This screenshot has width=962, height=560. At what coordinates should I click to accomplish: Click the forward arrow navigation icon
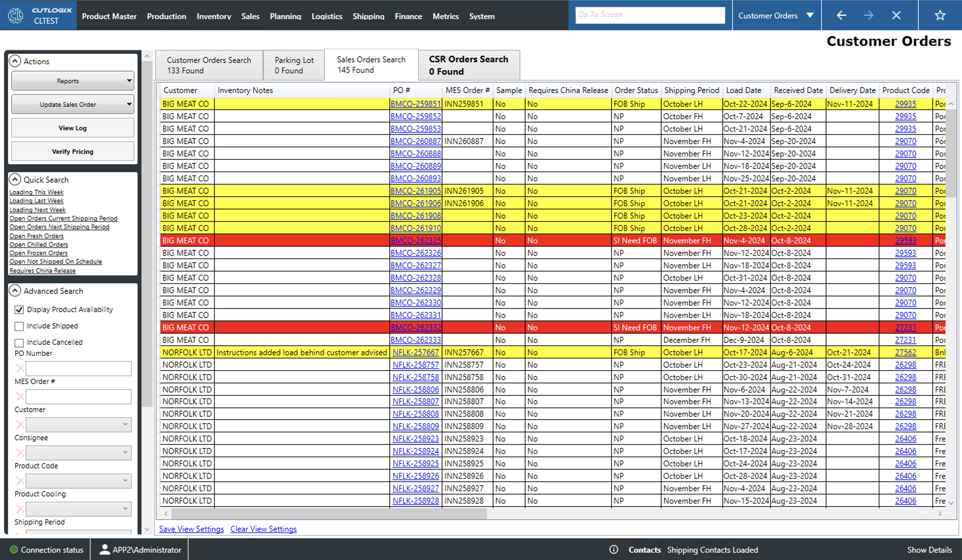coord(868,15)
